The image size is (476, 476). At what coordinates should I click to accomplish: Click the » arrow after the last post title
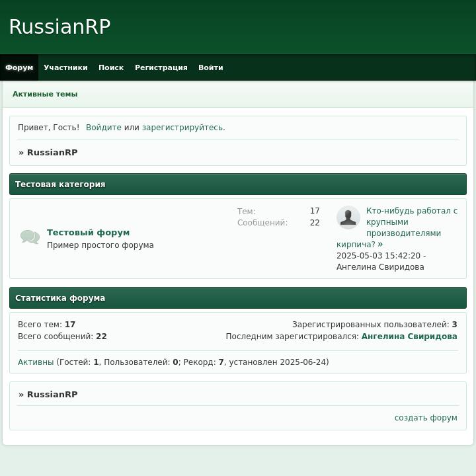click(x=380, y=245)
